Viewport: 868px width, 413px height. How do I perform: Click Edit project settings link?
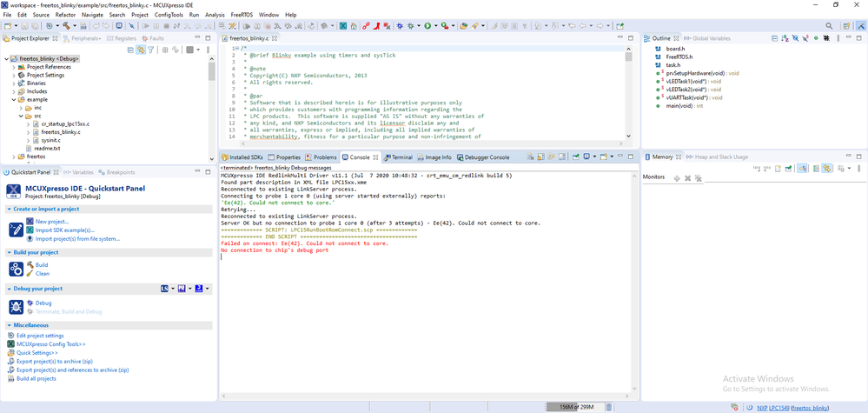pyautogui.click(x=40, y=336)
